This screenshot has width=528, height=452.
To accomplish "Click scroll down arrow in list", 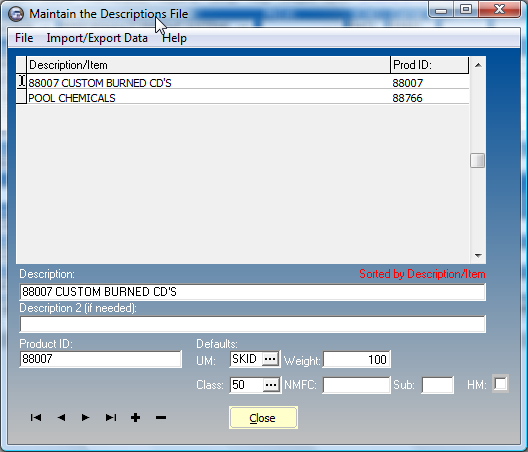I will click(478, 256).
